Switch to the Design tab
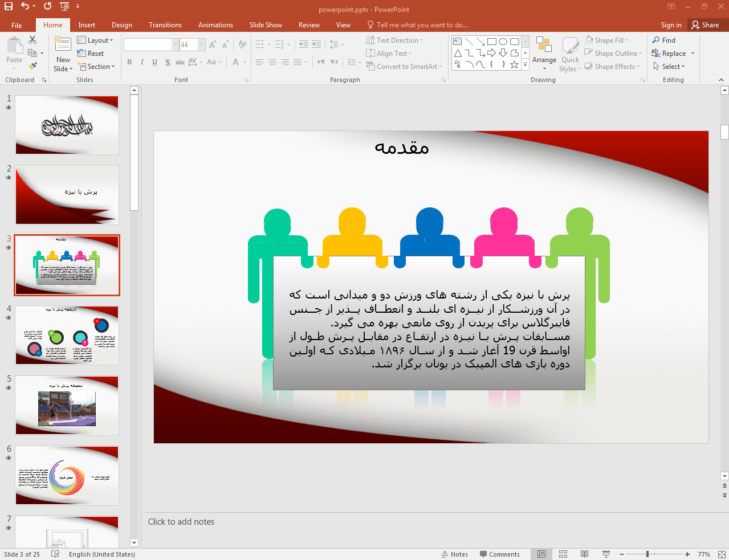Image resolution: width=729 pixels, height=560 pixels. point(121,25)
